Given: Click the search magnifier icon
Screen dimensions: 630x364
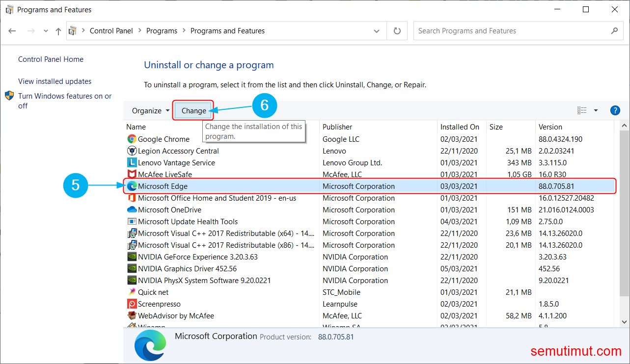Looking at the screenshot, I should [614, 30].
